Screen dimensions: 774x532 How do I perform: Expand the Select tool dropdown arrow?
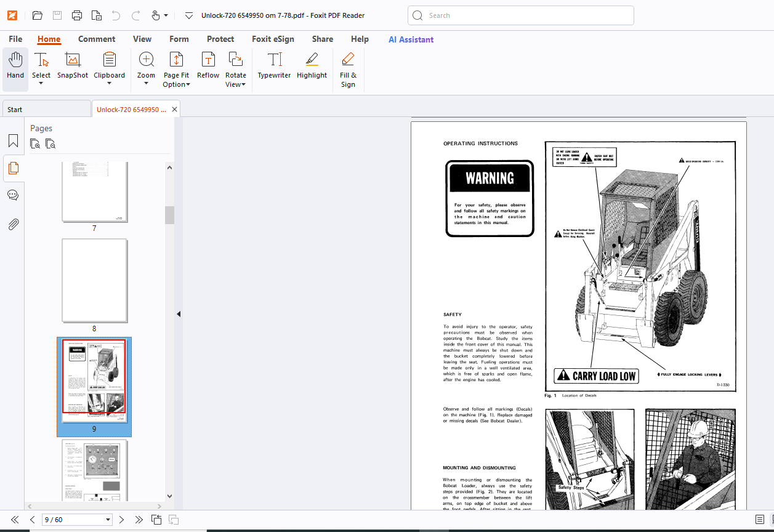point(41,84)
